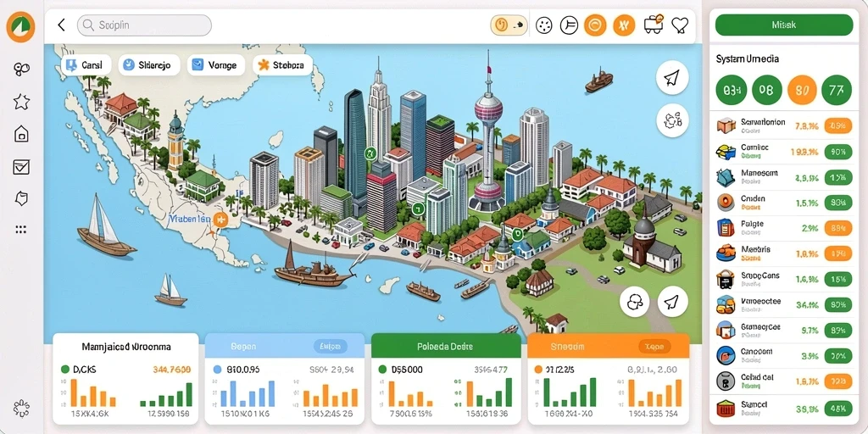Viewport: 868px width, 434px height.
Task: Open the Camiloc list row
Action: (784, 151)
